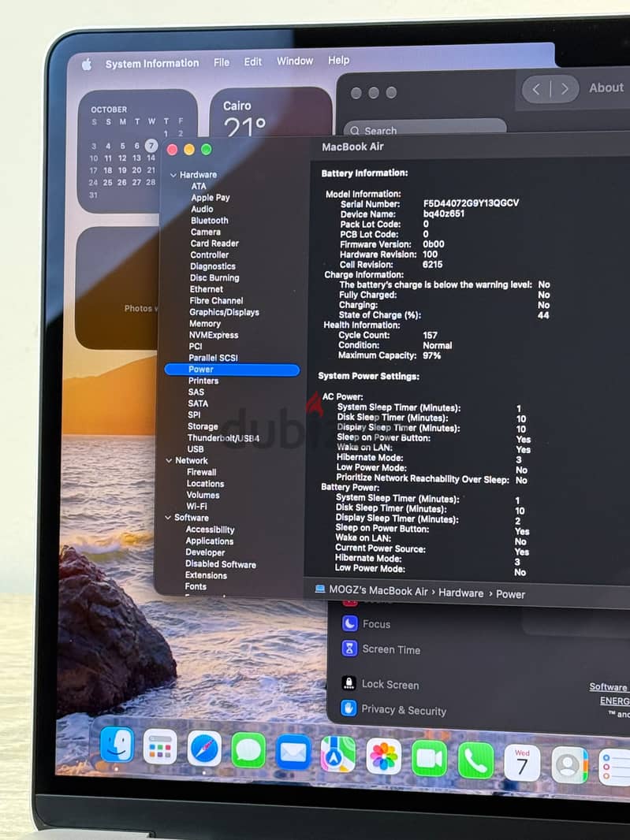Open Lock Screen in System Settings
630x840 pixels.
pyautogui.click(x=390, y=684)
